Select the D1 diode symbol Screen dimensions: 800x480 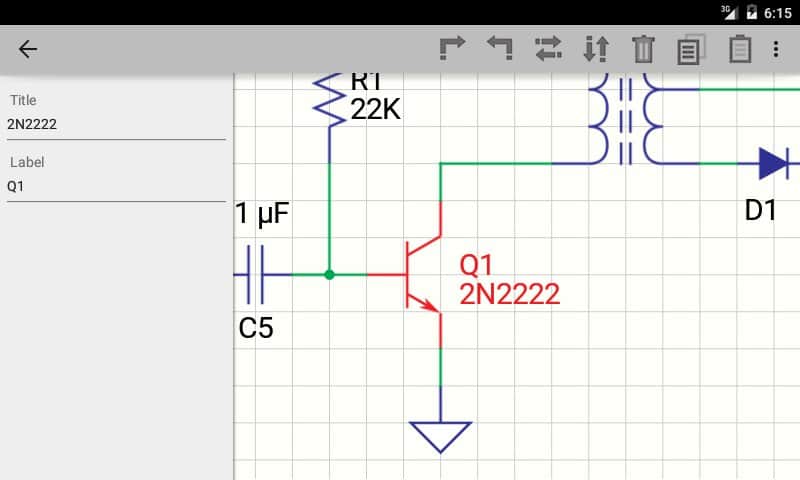click(772, 163)
